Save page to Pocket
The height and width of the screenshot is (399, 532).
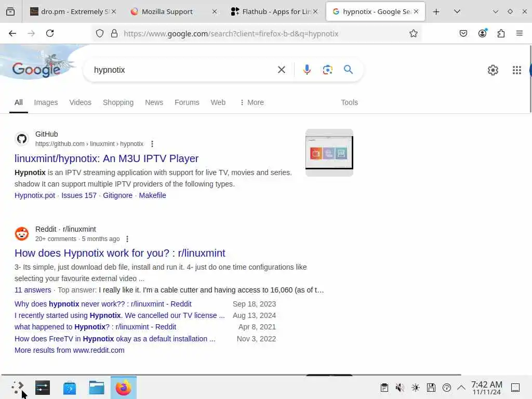pos(463,33)
